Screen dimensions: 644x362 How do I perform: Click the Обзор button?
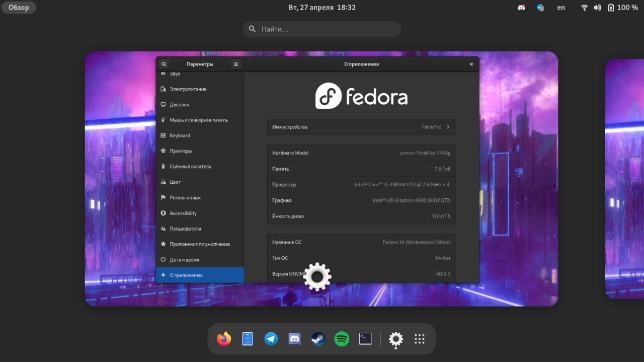(19, 8)
